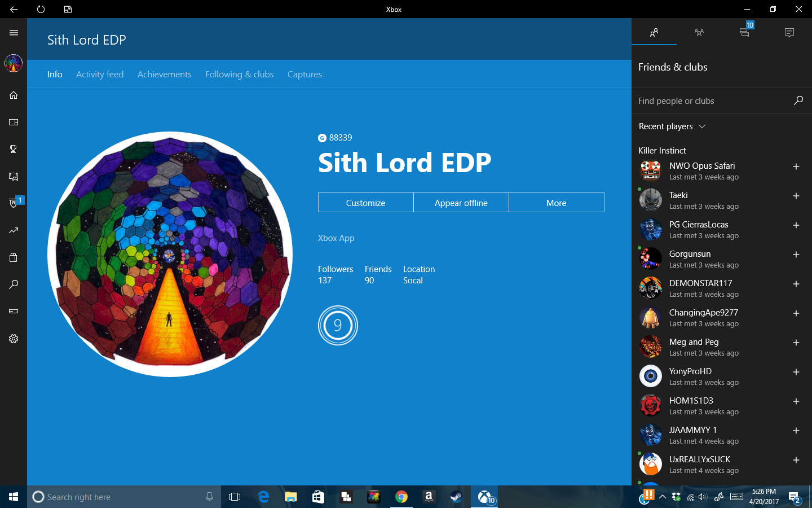Add DEMONSTAR117 as a friend
Screen dimensions: 812x508
796,284
